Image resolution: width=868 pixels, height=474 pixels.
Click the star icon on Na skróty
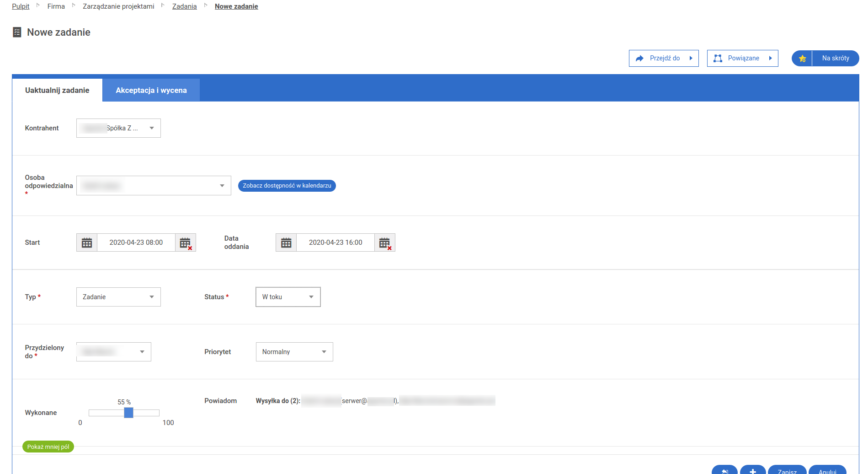[802, 59]
